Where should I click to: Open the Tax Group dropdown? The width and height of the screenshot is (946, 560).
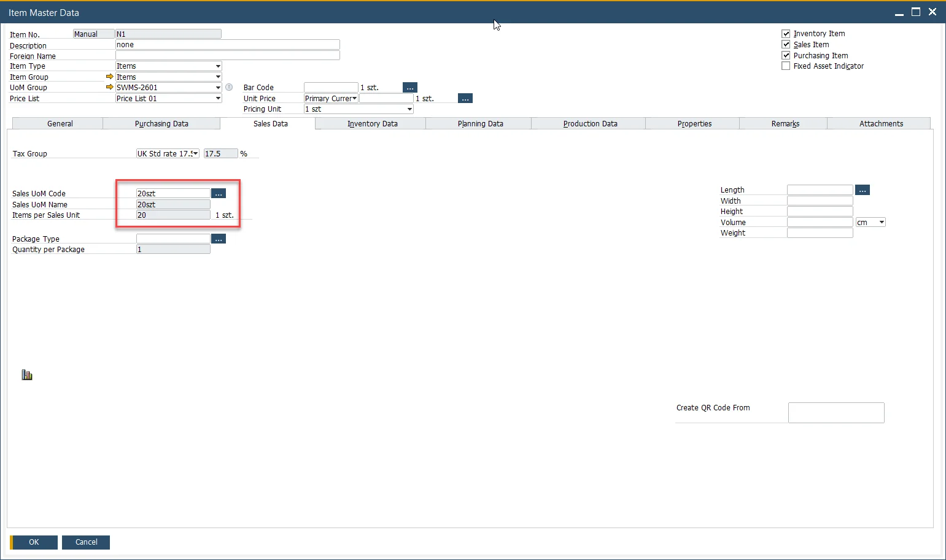click(x=195, y=154)
